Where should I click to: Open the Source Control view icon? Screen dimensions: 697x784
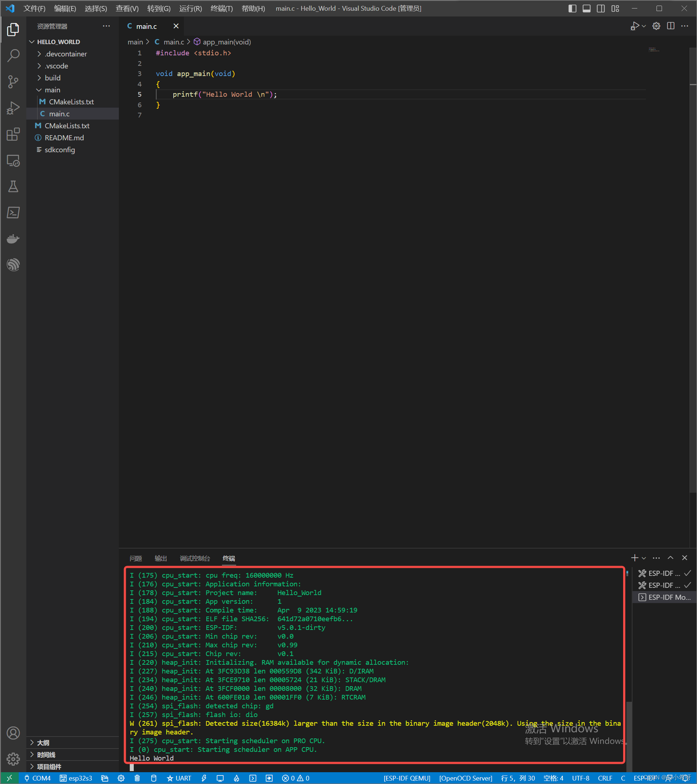click(x=13, y=82)
